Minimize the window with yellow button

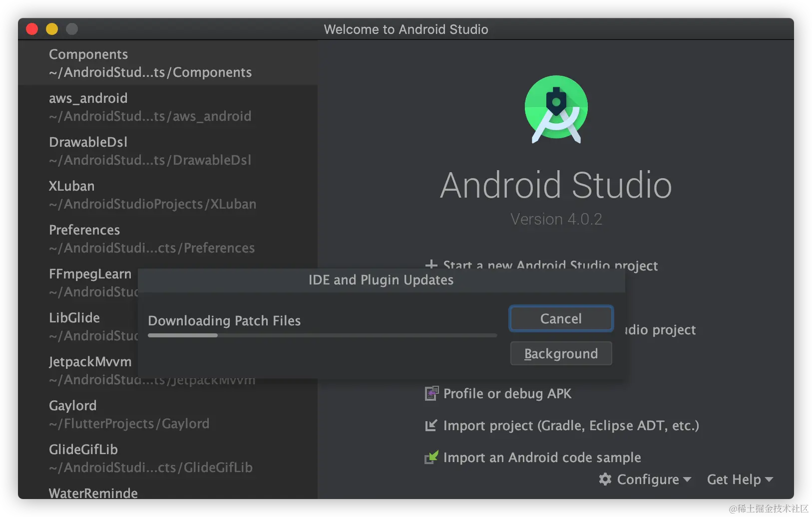pos(52,29)
